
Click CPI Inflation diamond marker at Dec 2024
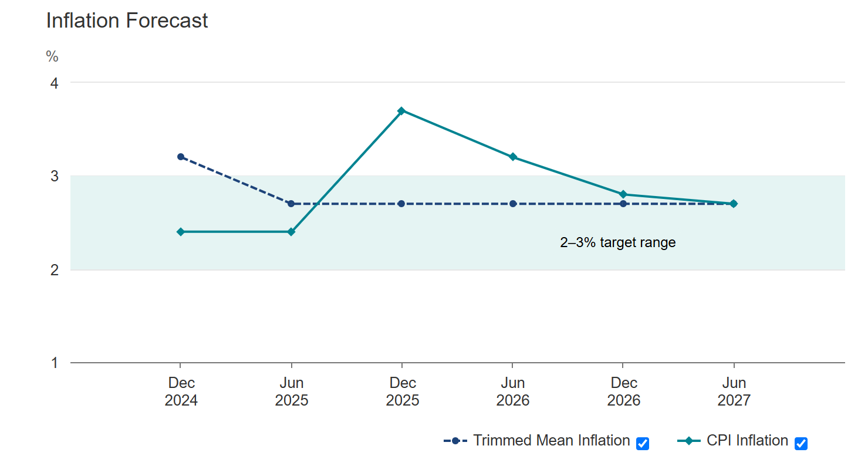click(181, 232)
